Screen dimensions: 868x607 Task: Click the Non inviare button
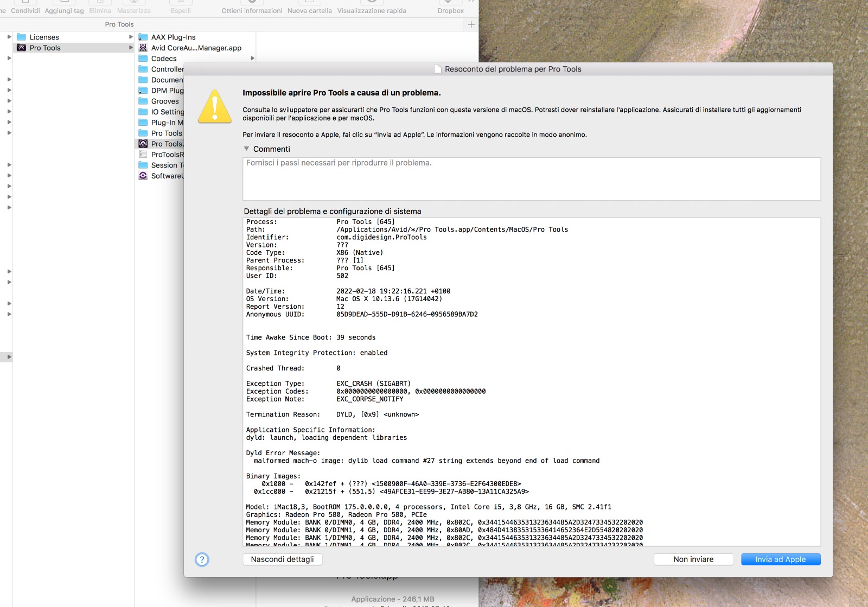pos(693,559)
